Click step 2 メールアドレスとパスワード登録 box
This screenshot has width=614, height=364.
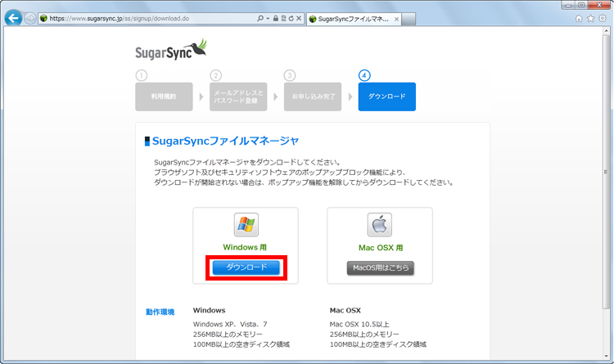click(x=238, y=97)
